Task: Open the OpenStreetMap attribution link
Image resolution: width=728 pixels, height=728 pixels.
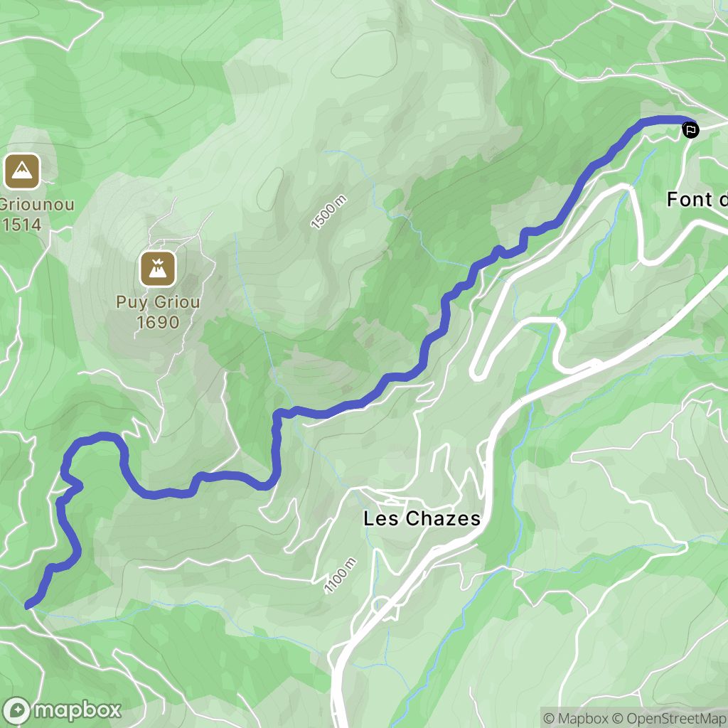Action: (670, 718)
